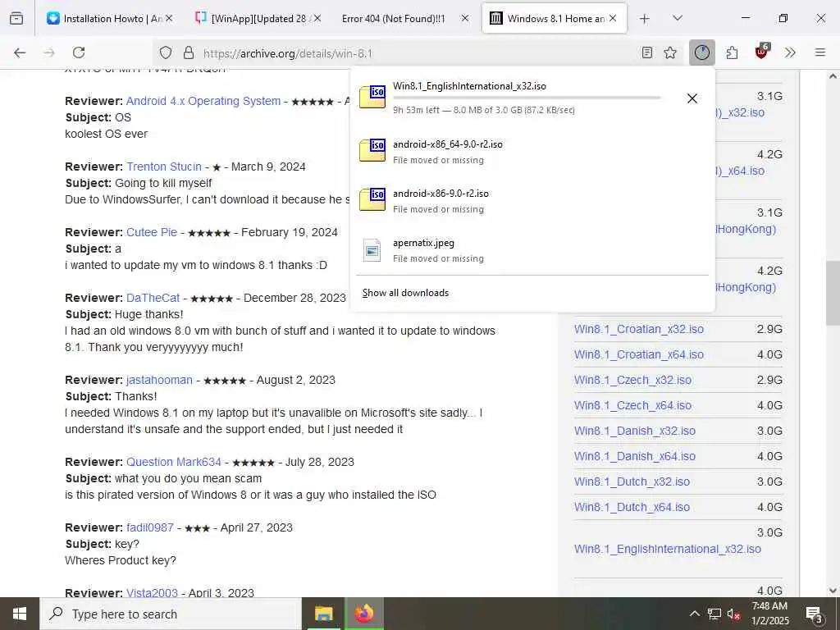Viewport: 840px width, 630px height.
Task: Open reviewer jastahooman profile
Action: point(159,380)
